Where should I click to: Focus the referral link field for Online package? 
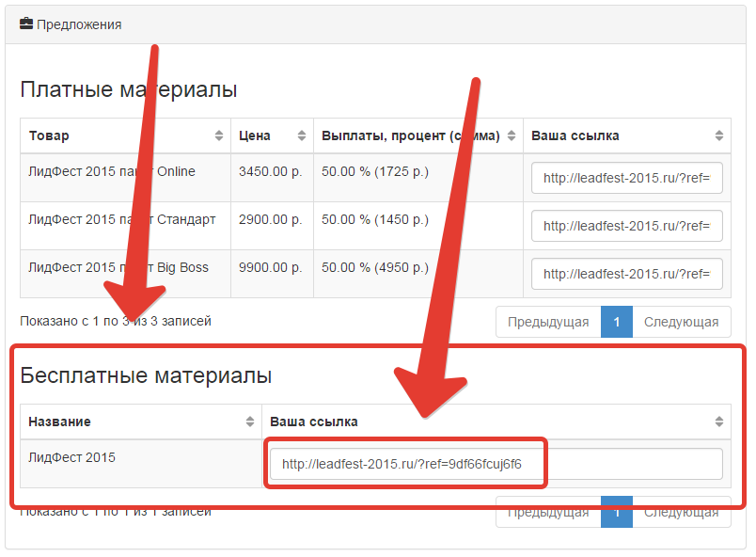click(x=627, y=178)
